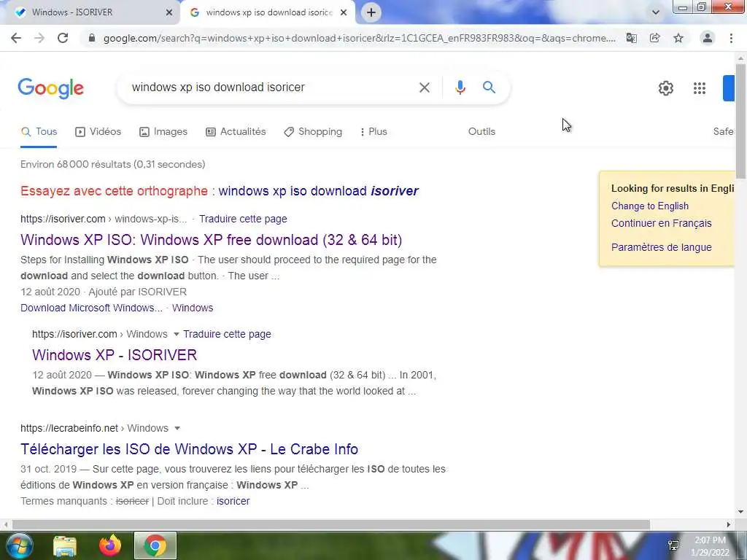Open a new browser tab
Image resolution: width=747 pixels, height=560 pixels.
[x=371, y=12]
